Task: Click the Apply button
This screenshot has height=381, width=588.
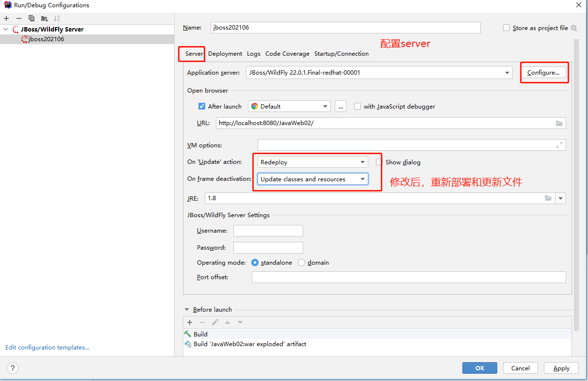Action: (x=561, y=368)
